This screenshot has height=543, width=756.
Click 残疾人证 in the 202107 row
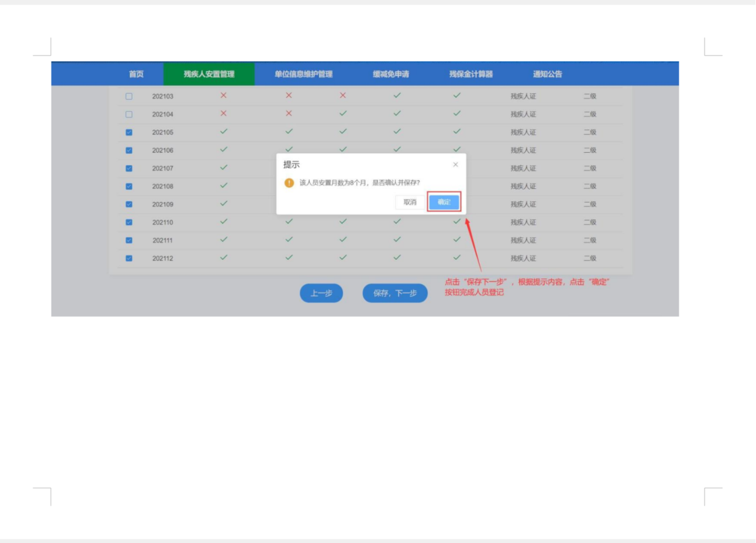point(523,168)
